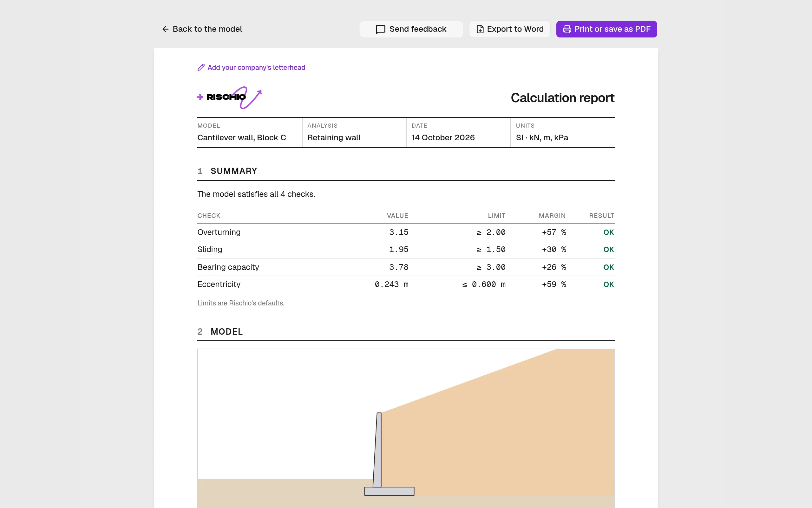Click the MODEL section heading
Viewport: 812px width, 508px height.
pos(226,331)
